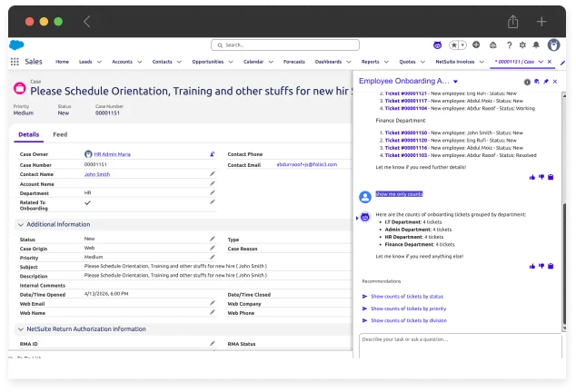Open the Contacts tab dropdown chevron

pos(179,62)
